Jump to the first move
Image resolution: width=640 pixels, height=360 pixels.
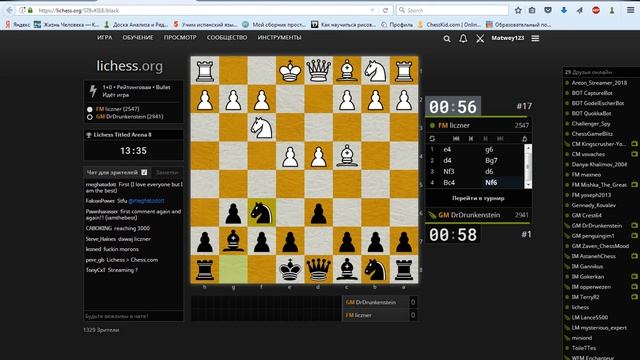(x=456, y=139)
